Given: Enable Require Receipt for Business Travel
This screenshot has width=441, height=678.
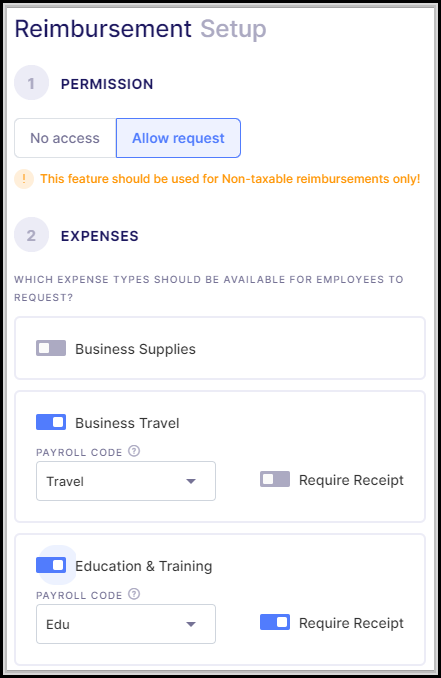Looking at the screenshot, I should [275, 479].
